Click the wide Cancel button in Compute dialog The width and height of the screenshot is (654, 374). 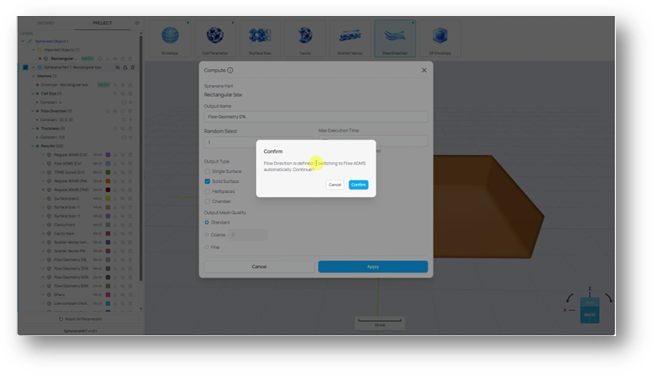coord(259,267)
